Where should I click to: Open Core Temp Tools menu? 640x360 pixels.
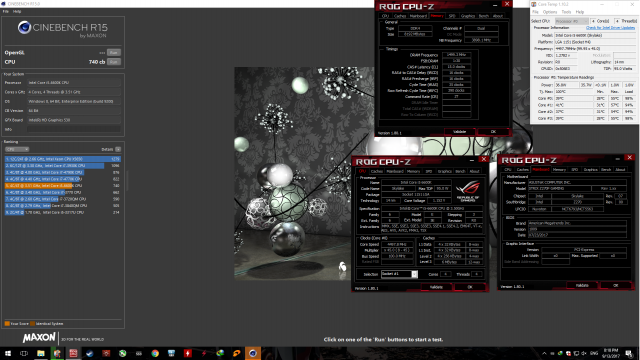[x=566, y=12]
